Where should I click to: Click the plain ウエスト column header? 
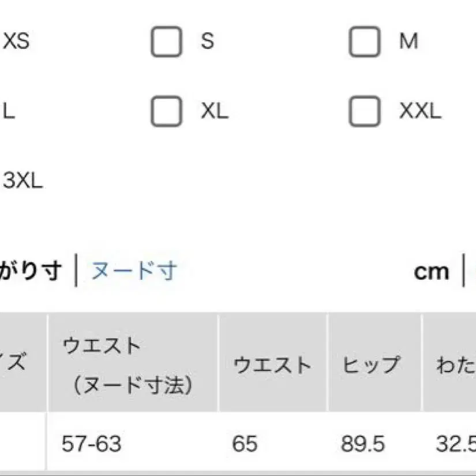coord(272,365)
